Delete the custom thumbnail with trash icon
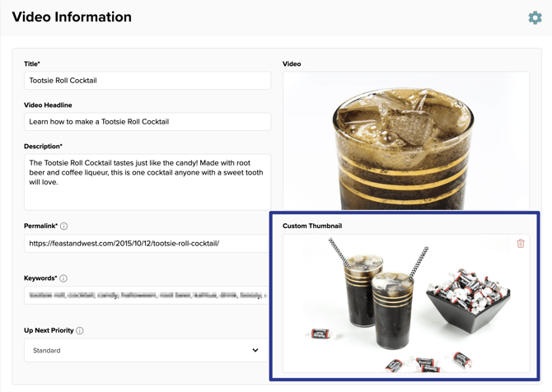Image resolution: width=552 pixels, height=392 pixels. coord(521,244)
